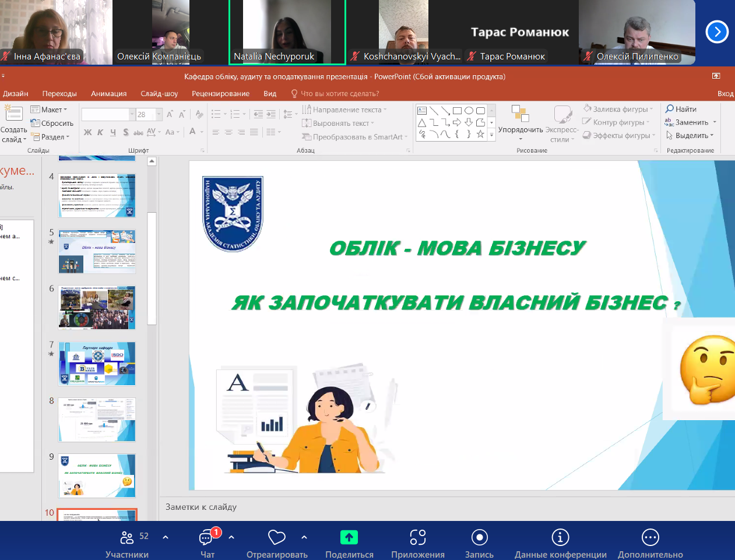Viewport: 735px width, 560px height.
Task: Show Данные конференции meeting info
Action: [x=560, y=543]
